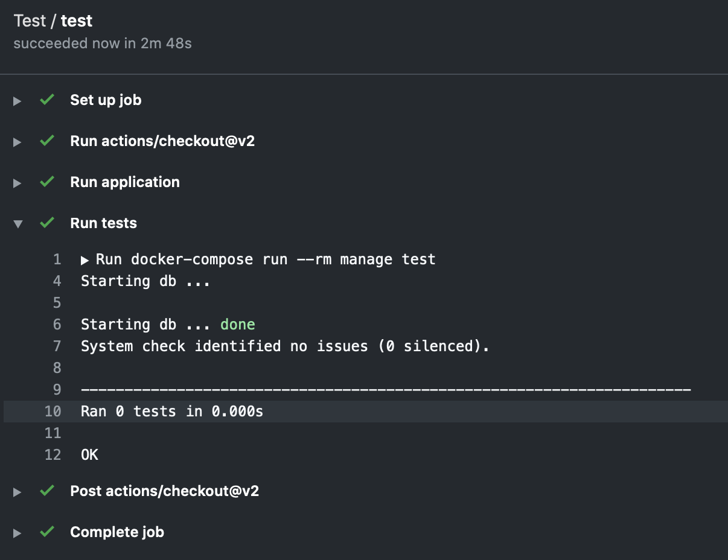Click 'System check identified no issues' line
This screenshot has width=728, height=560.
285,346
